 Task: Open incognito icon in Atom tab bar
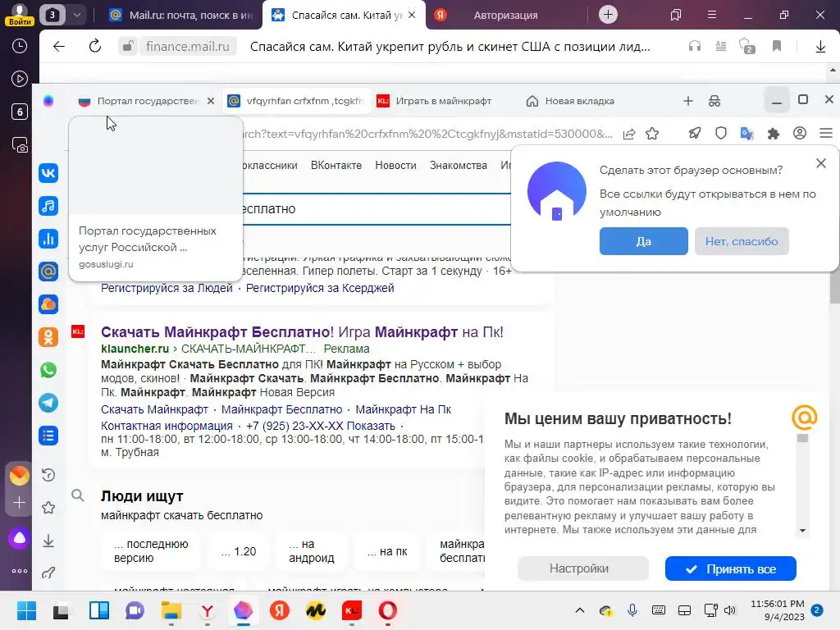point(714,101)
